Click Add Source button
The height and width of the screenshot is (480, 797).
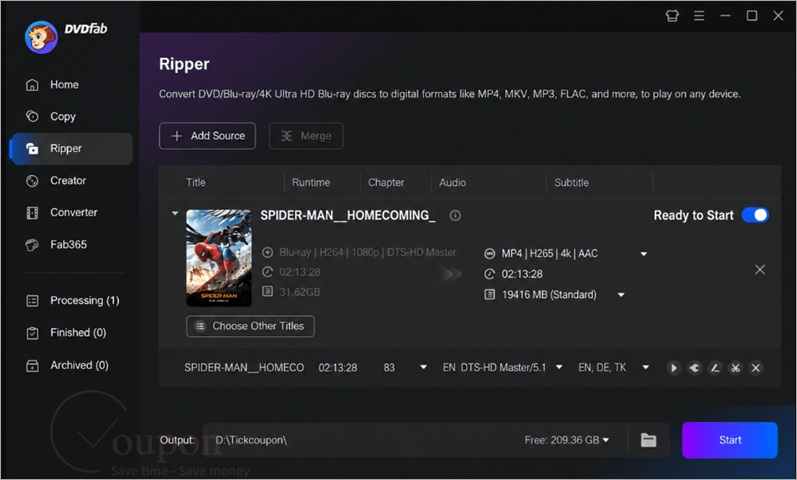tap(207, 136)
